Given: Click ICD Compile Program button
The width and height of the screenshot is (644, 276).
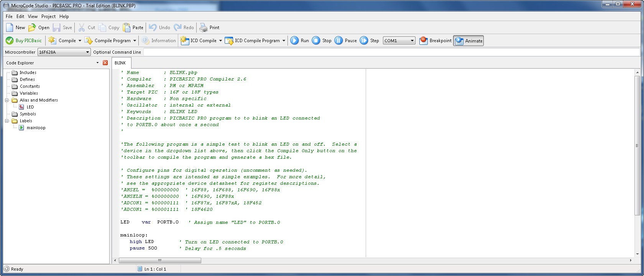Looking at the screenshot, I should click(253, 41).
